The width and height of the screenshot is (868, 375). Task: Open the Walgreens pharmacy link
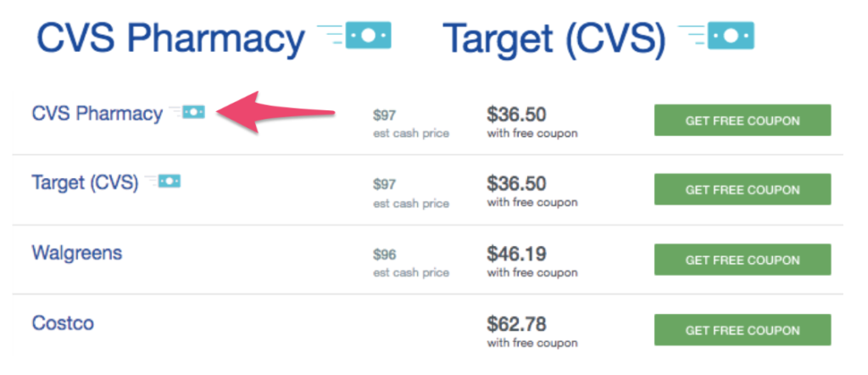point(77,253)
